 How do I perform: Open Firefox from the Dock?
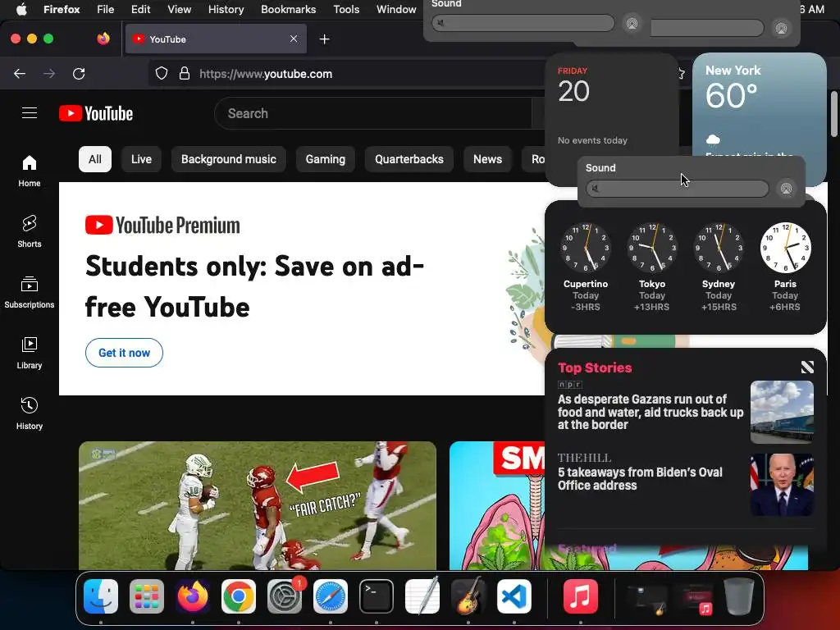coord(192,596)
